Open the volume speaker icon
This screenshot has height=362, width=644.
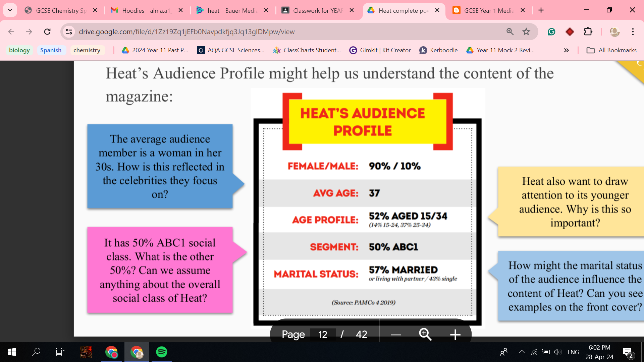[558, 352]
